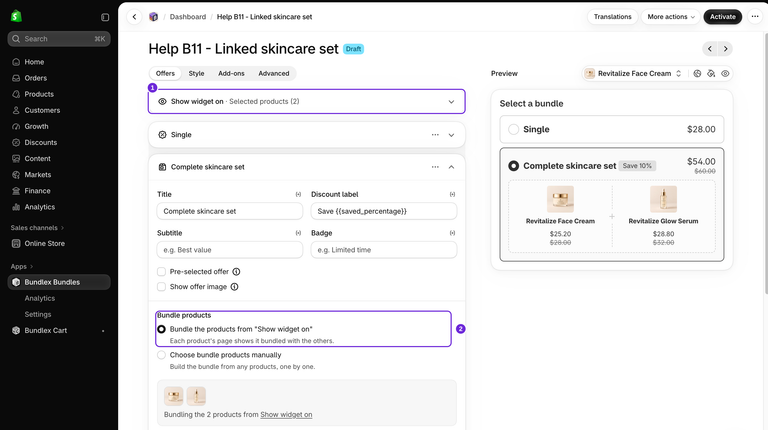Screen dimensions: 768x430
Task: Open Bundlex Settings submenu item
Action: pyautogui.click(x=38, y=314)
